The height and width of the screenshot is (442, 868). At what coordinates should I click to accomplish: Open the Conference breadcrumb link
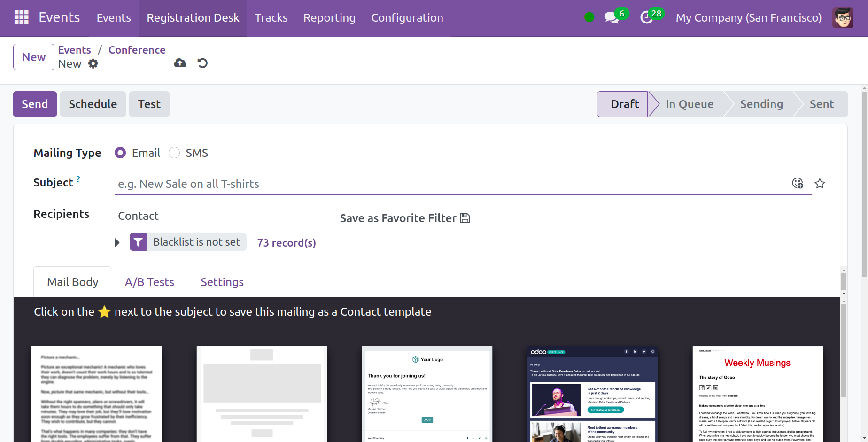click(x=137, y=50)
